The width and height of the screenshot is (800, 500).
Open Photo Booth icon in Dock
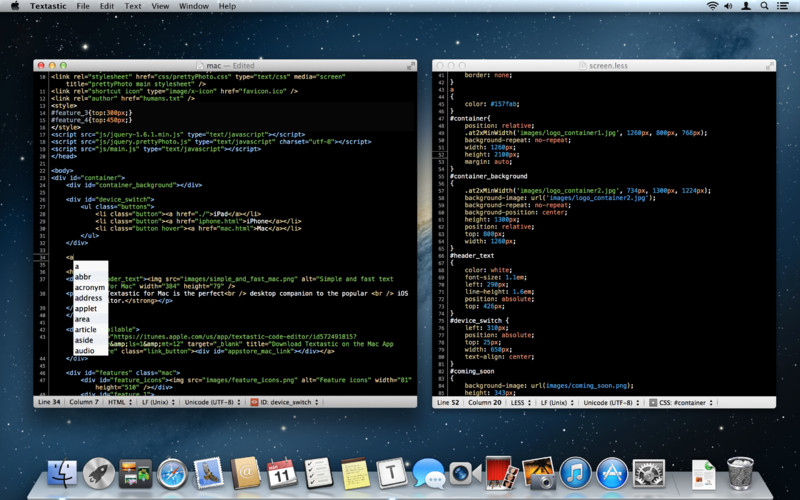click(502, 472)
